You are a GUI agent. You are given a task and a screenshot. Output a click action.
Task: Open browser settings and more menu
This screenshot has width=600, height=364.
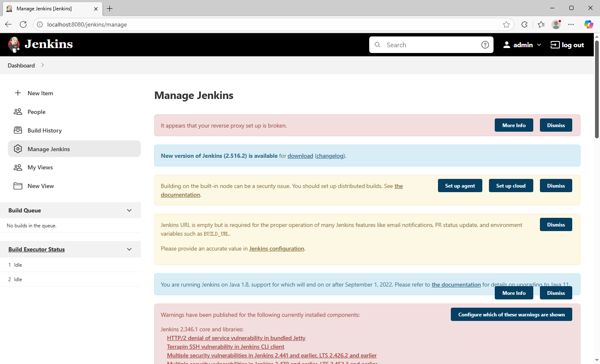(571, 24)
